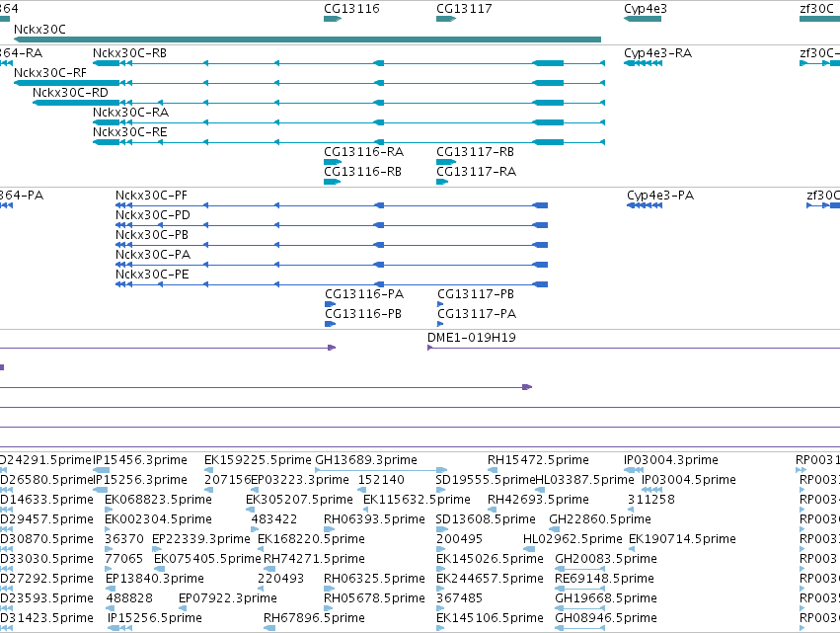Select the Cyp4e3 gene arrow glyph
840x633 pixels.
tap(643, 19)
